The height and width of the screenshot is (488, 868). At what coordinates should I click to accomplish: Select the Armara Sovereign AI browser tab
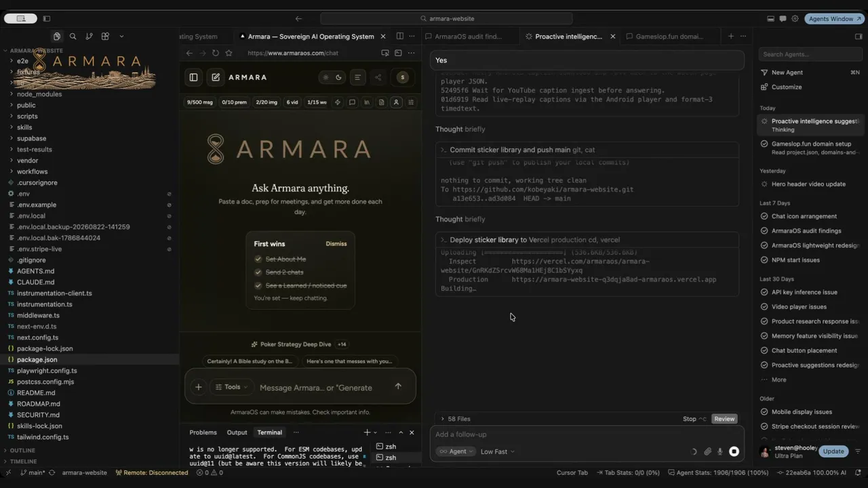point(311,37)
